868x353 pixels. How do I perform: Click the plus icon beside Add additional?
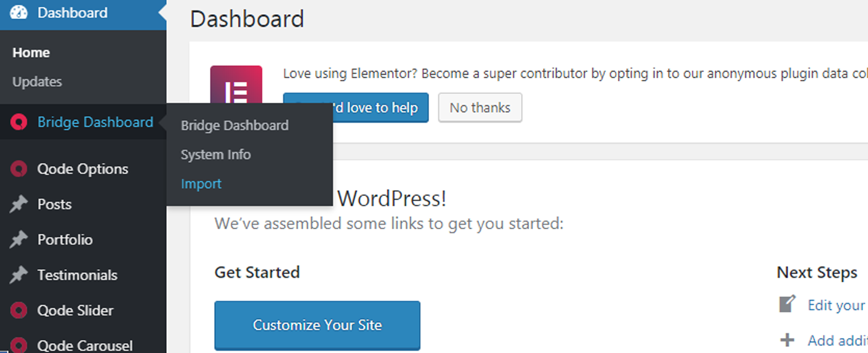tap(787, 340)
